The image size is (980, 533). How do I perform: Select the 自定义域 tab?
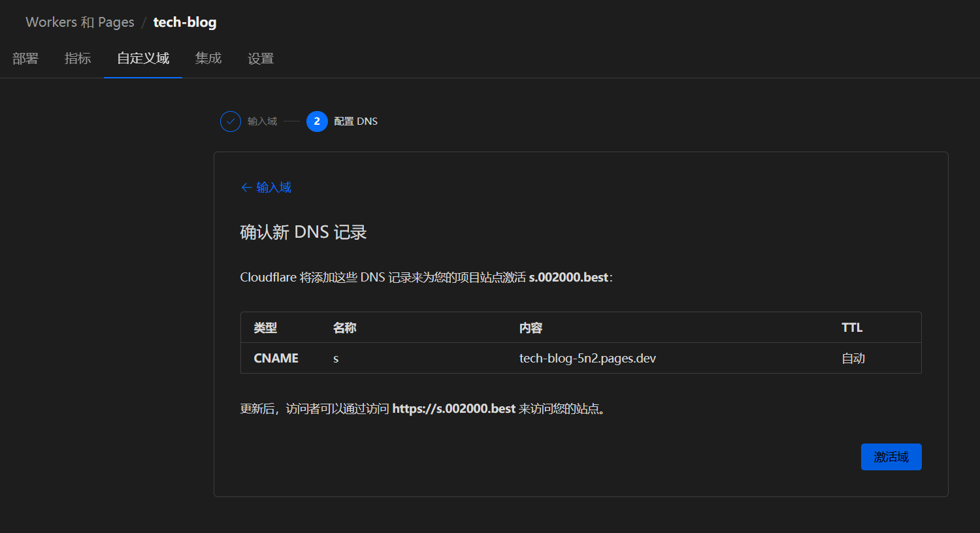(x=143, y=59)
